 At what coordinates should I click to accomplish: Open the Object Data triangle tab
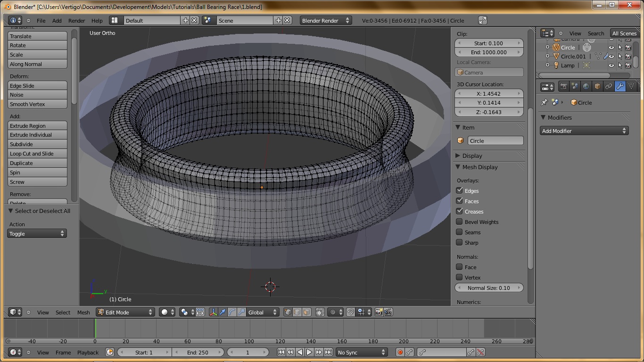[631, 87]
